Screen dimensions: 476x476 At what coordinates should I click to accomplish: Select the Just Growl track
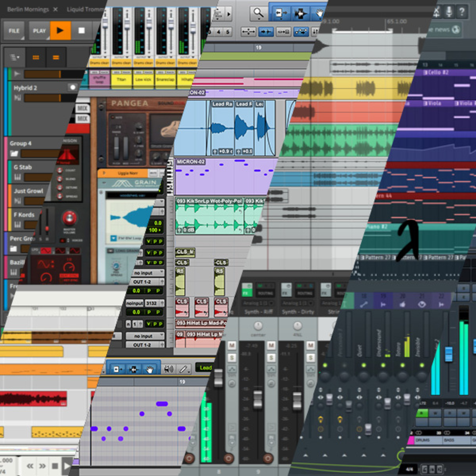28,191
